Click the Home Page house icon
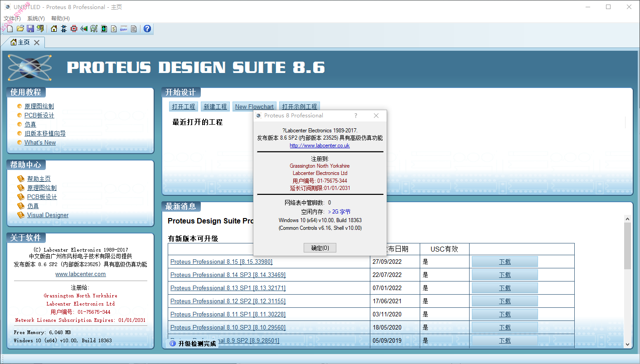Viewport: 640px width, 364px height. (x=54, y=29)
